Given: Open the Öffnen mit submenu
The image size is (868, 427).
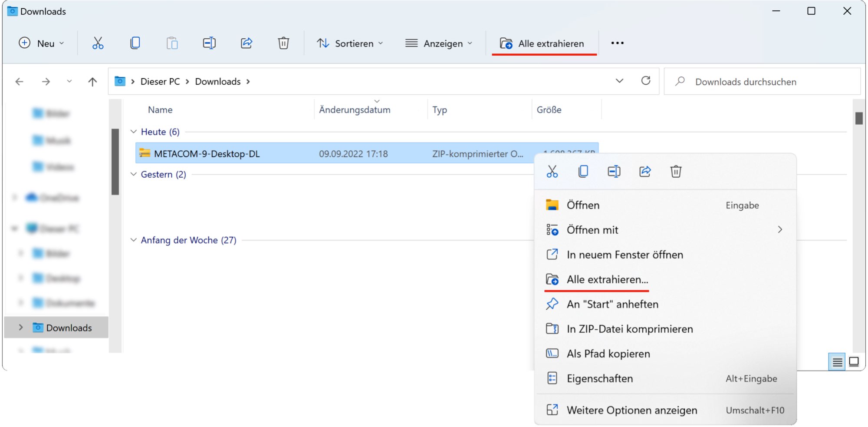Looking at the screenshot, I should (x=665, y=230).
